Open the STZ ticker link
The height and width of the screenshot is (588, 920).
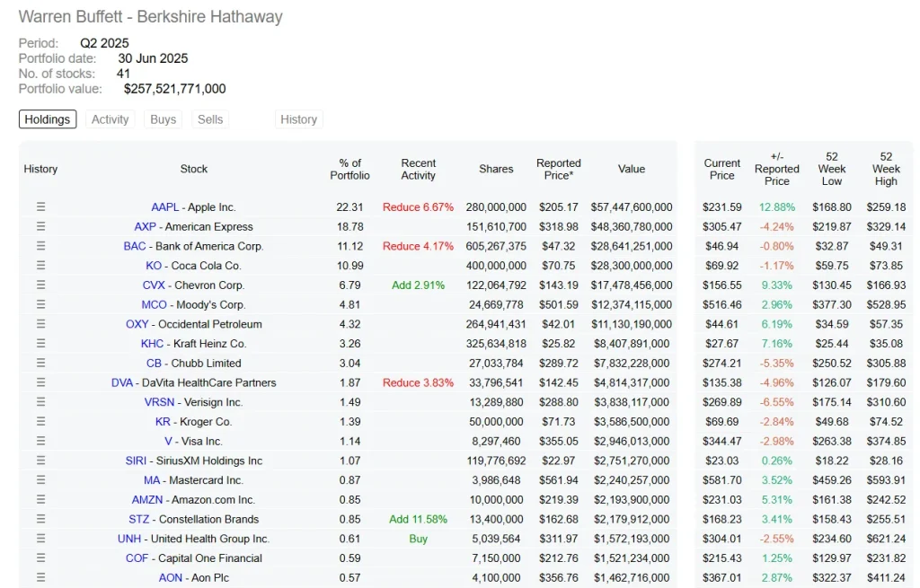[139, 519]
